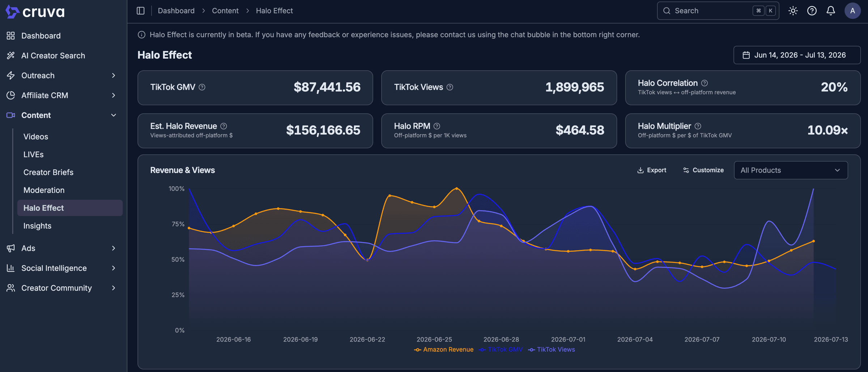The height and width of the screenshot is (372, 868).
Task: Click the 10.09× Halo Multiplier value
Action: pyautogui.click(x=827, y=130)
